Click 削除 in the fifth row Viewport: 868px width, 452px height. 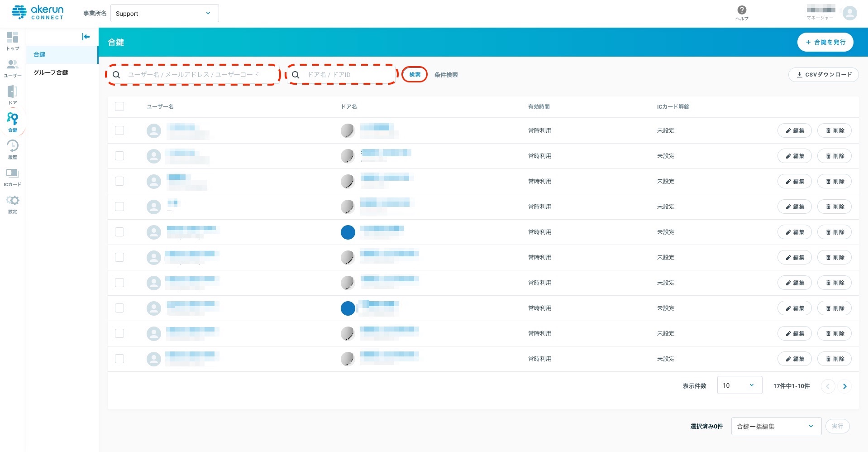click(x=835, y=232)
